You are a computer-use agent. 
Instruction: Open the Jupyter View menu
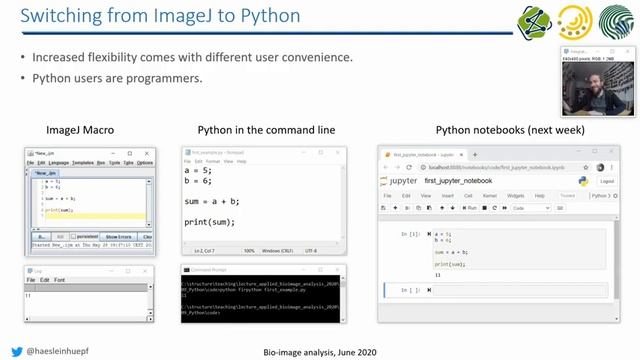[426, 196]
